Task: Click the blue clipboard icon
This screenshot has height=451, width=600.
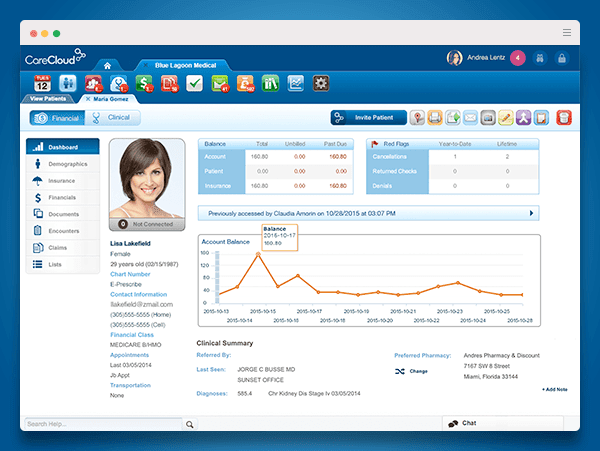Action: click(541, 118)
